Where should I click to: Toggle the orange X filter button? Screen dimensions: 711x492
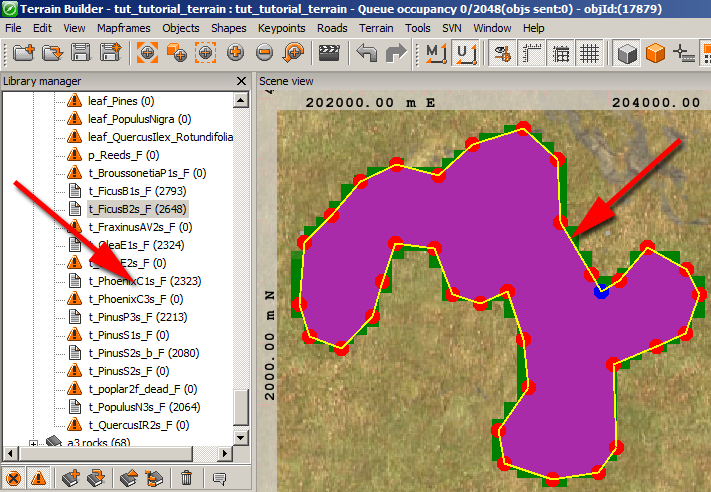pos(13,479)
